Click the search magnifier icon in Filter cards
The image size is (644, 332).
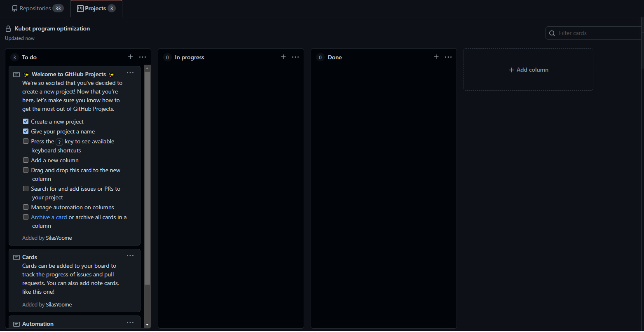(x=553, y=33)
